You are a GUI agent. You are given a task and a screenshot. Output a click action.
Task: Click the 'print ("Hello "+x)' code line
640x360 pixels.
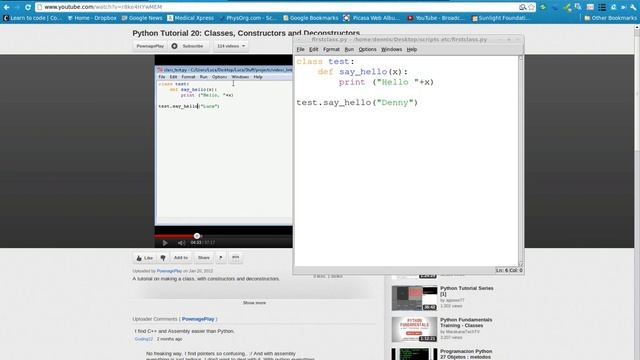tap(386, 82)
